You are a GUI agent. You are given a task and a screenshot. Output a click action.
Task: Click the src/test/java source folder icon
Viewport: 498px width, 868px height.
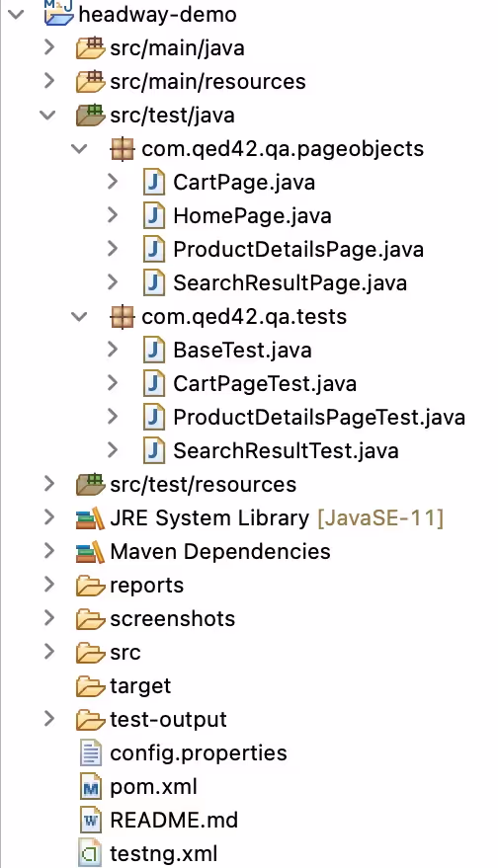(x=90, y=116)
